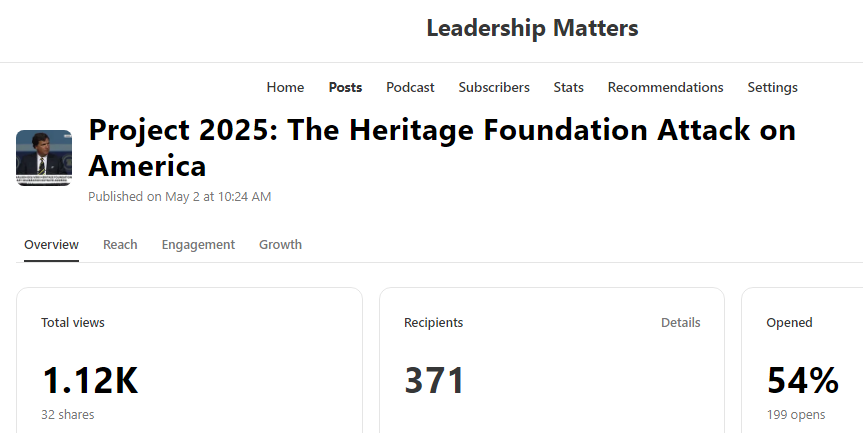Click the 32 shares label
This screenshot has height=433, width=863.
pos(68,414)
